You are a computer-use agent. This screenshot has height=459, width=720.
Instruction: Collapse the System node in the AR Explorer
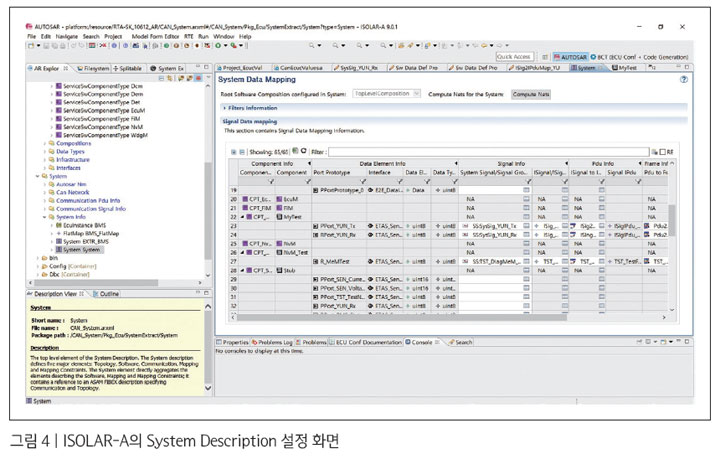coord(38,176)
